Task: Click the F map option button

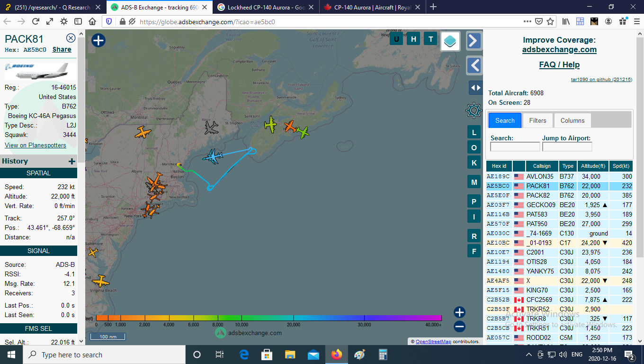Action: point(474,251)
